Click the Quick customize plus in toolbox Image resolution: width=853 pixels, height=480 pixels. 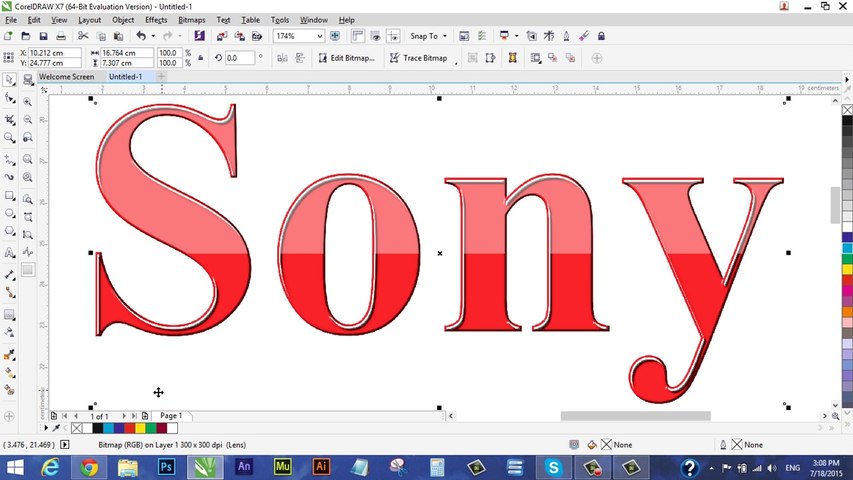pyautogui.click(x=9, y=416)
